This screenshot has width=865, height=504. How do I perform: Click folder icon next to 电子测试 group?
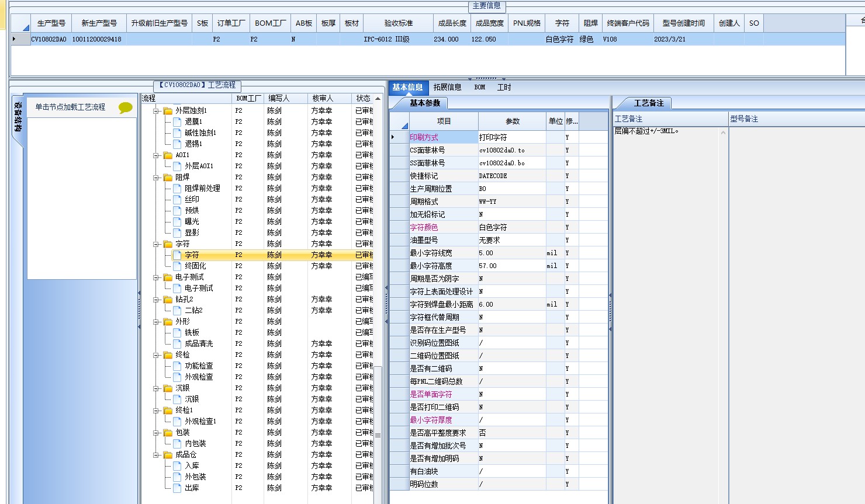168,277
